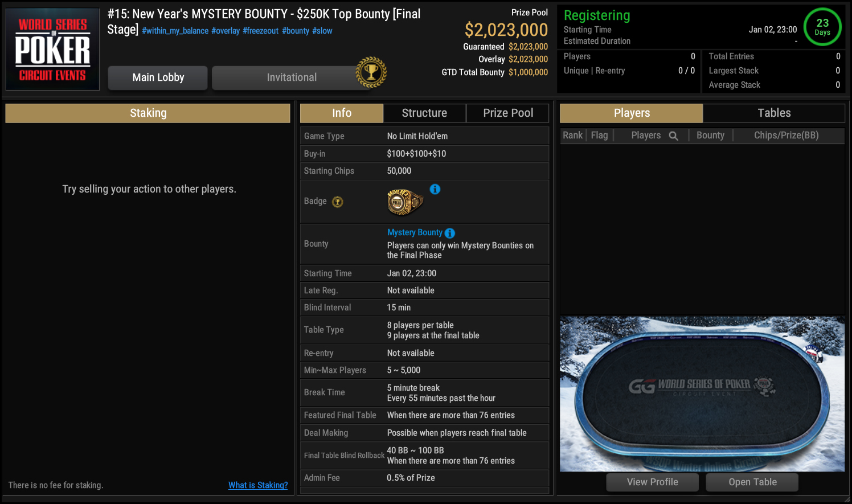
Task: Click the WSOP Circuit Events logo
Action: (52, 49)
